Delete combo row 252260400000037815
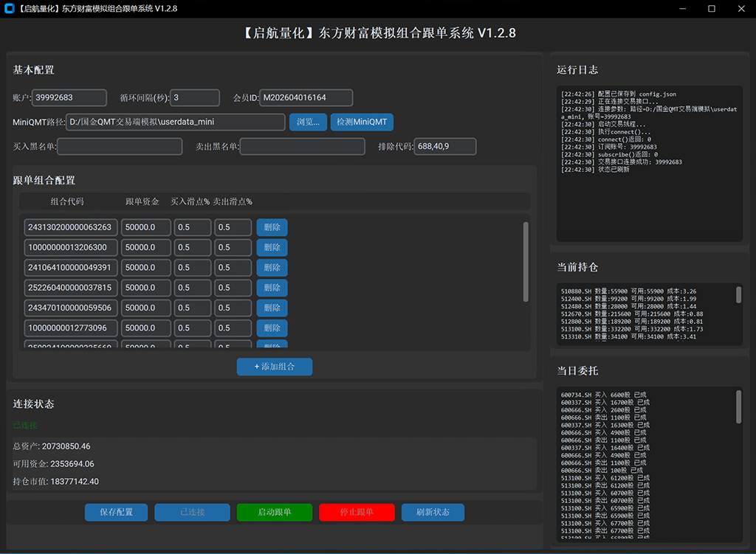Image resolution: width=756 pixels, height=554 pixels. tap(272, 288)
